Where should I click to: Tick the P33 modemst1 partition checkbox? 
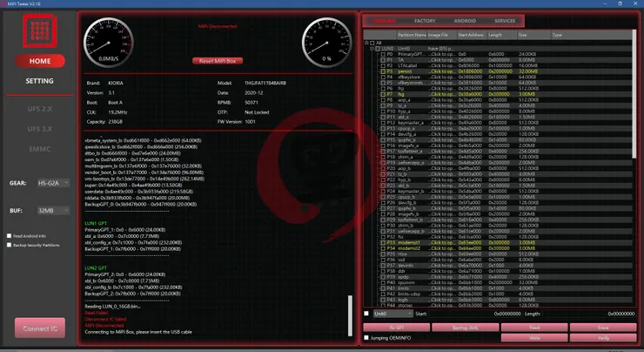pos(383,242)
